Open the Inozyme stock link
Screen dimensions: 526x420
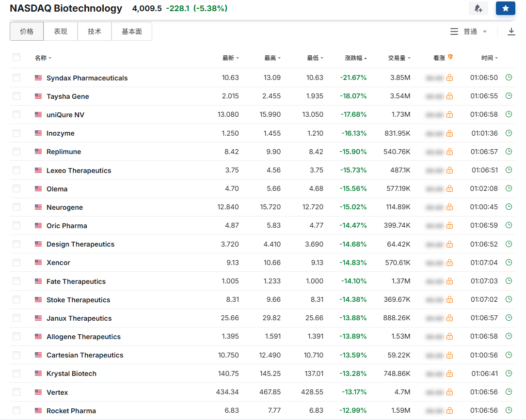[61, 133]
